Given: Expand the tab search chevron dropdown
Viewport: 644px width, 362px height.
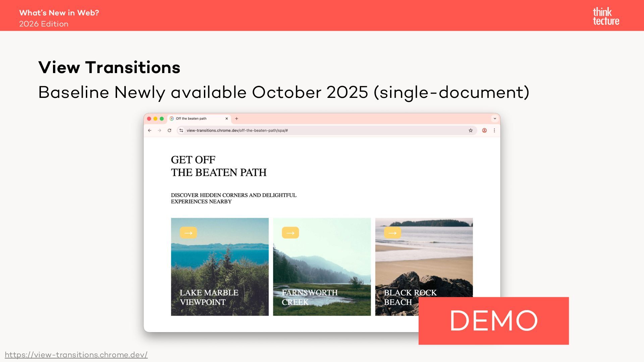Looking at the screenshot, I should (495, 118).
